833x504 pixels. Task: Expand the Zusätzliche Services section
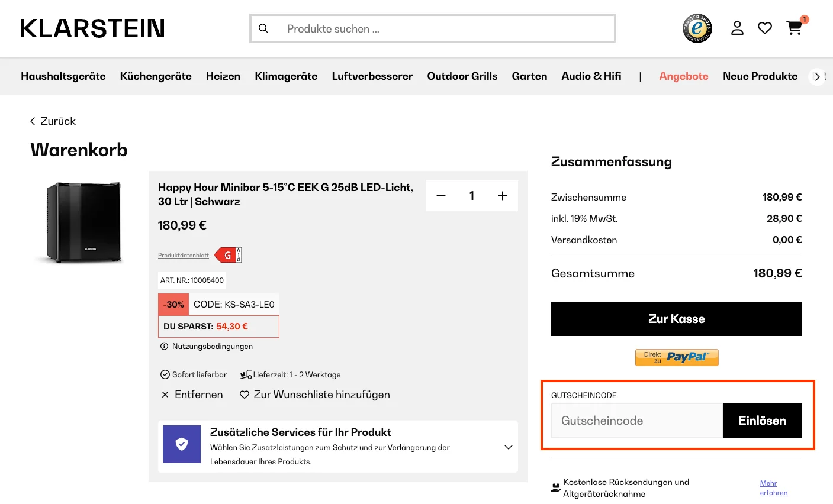(x=508, y=447)
